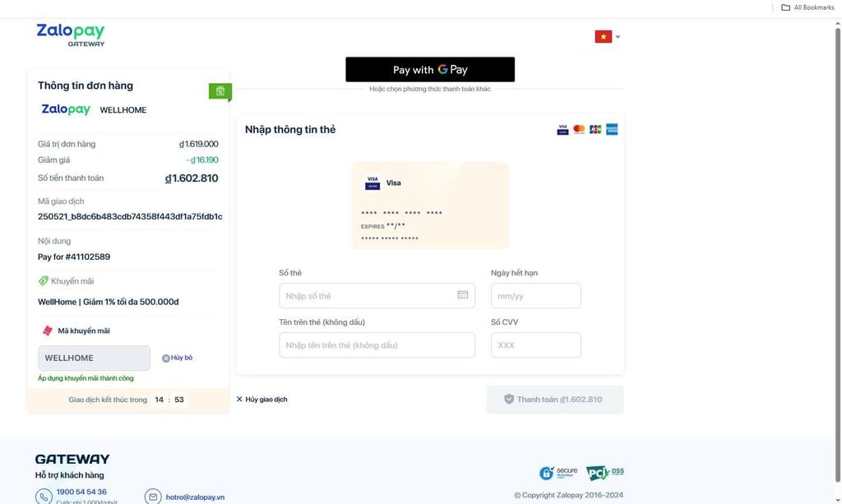Click the Pay for #41102589 text
The height and width of the screenshot is (504, 842).
coord(73,257)
